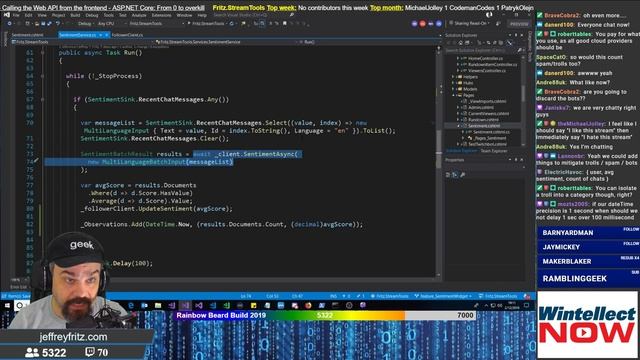Switch to the Team Explorer tab

[x=493, y=151]
